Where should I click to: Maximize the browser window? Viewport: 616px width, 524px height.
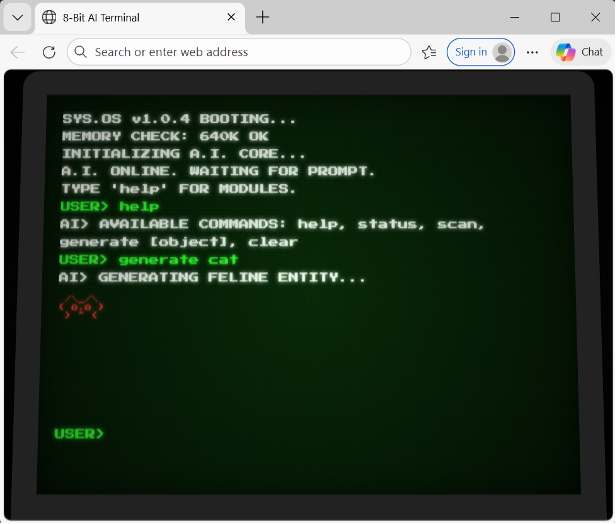coord(555,17)
